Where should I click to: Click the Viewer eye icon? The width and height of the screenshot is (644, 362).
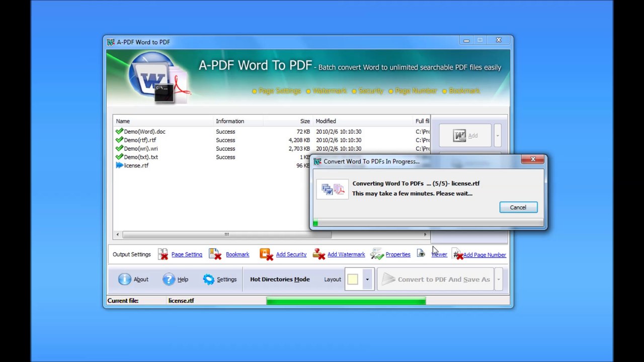421,254
